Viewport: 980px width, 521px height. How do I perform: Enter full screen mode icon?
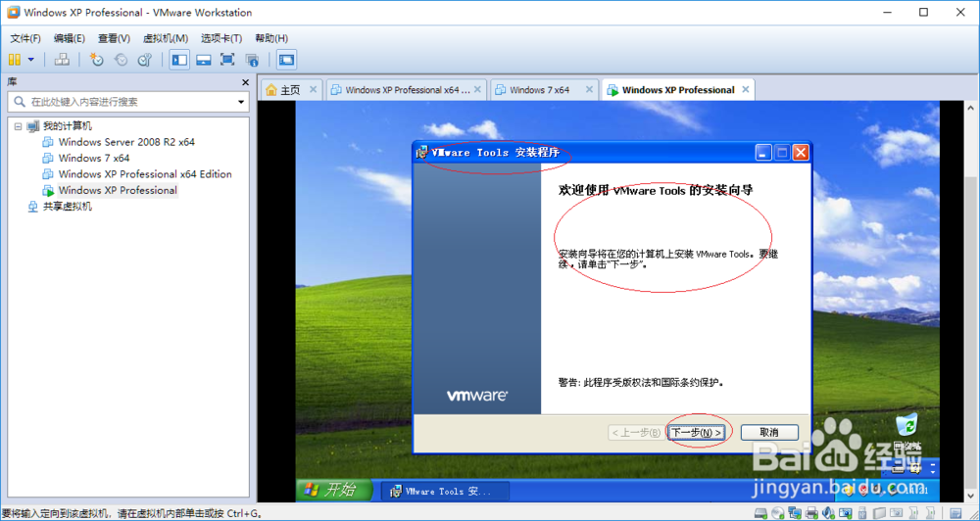tap(227, 60)
